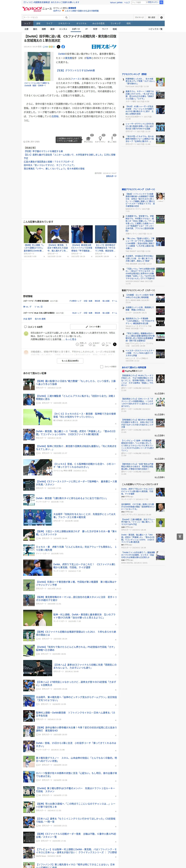Viewport: 186px width, 868px height.
Task: Click ログイン link
Action: tap(57, 11)
